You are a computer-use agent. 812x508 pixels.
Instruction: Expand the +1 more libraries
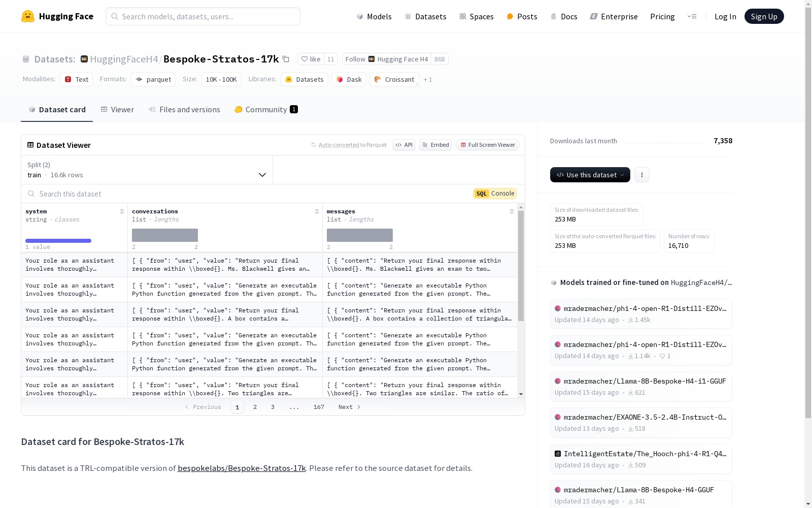click(x=428, y=79)
